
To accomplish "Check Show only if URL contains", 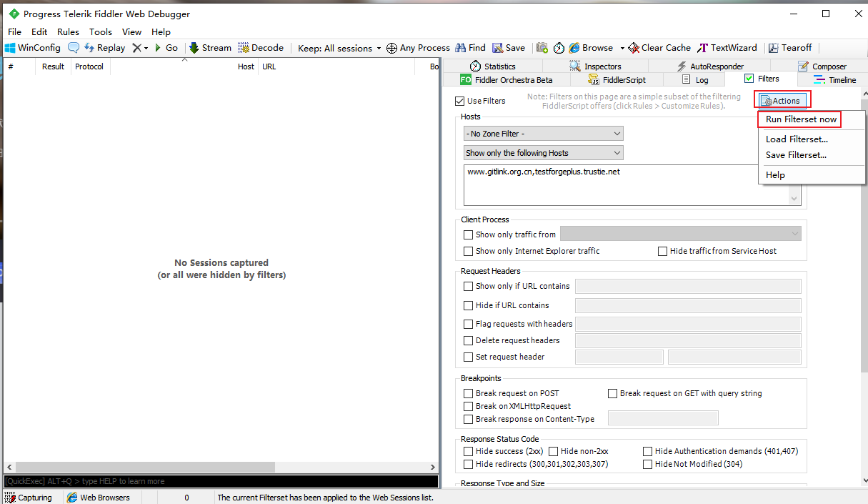I will [469, 286].
